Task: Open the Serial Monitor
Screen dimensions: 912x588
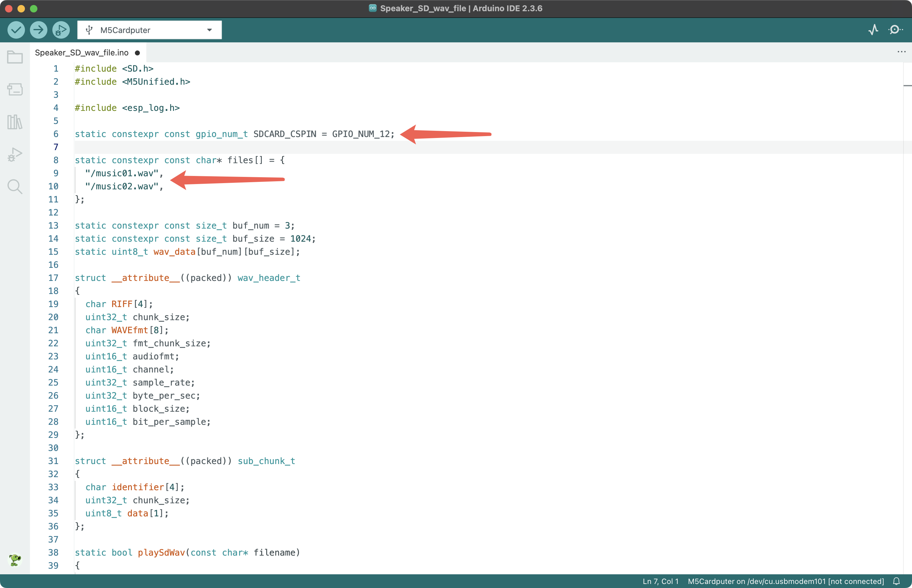Action: 895,30
